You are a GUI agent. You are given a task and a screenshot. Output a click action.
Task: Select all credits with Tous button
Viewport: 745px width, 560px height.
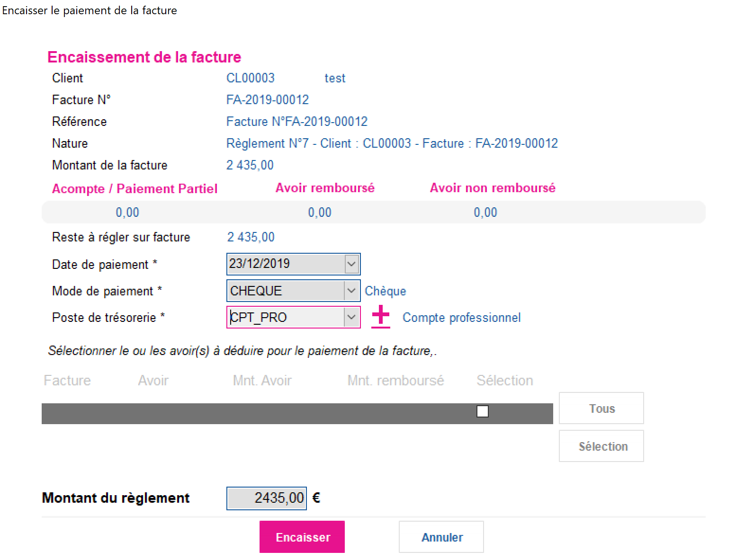tap(601, 408)
